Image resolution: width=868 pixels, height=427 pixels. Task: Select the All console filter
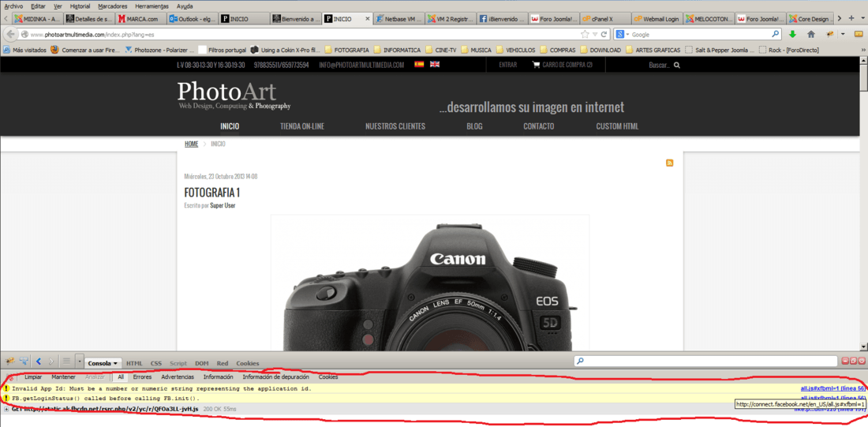pyautogui.click(x=121, y=377)
